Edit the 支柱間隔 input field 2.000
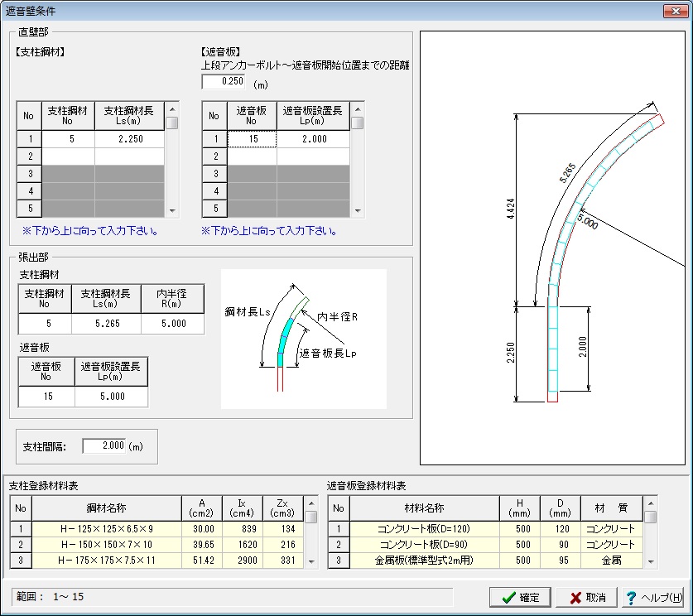 point(104,446)
